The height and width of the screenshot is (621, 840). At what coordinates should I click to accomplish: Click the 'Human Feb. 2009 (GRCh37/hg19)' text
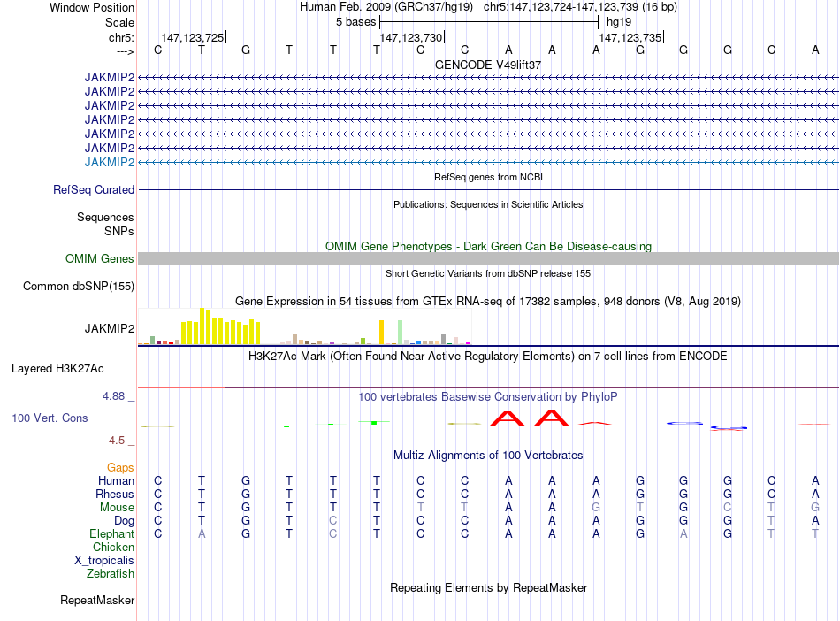tap(386, 7)
